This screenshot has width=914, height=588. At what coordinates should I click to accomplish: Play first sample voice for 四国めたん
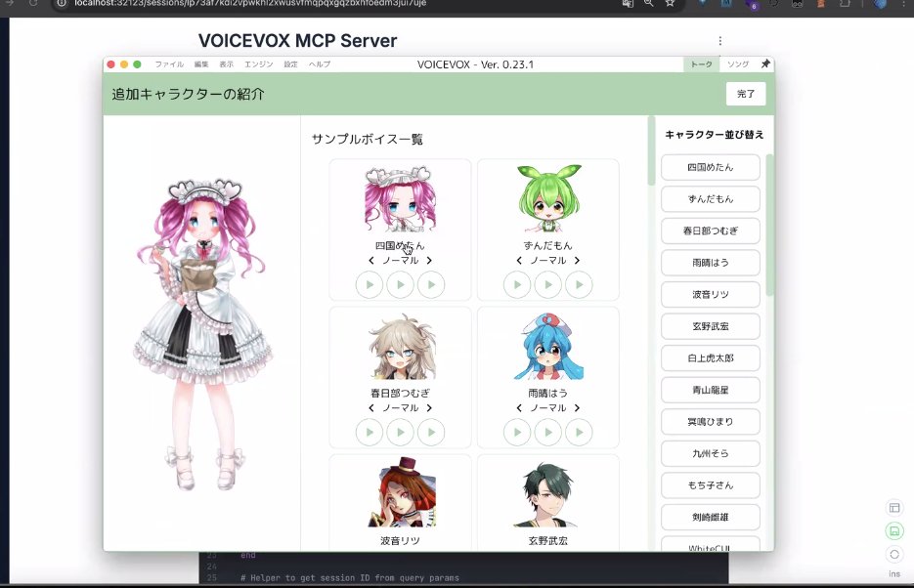click(x=369, y=284)
